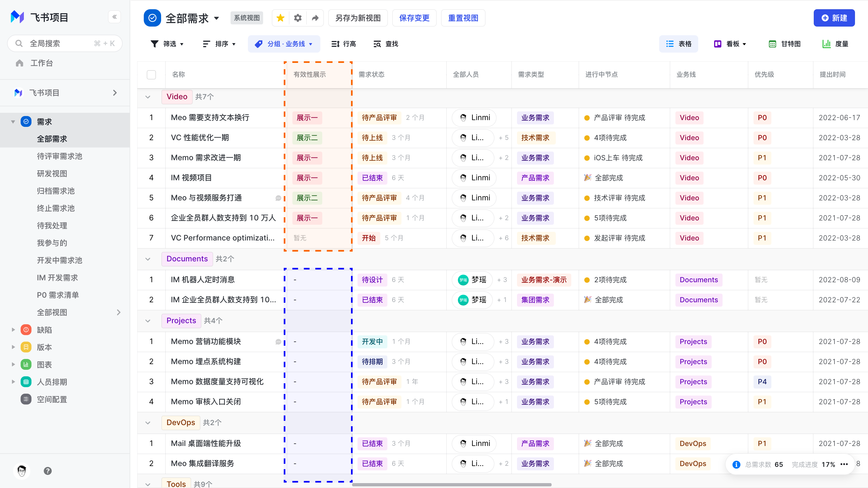Open row Meo 需要支持文本换行
Screen dimensions: 868x488
click(210, 118)
